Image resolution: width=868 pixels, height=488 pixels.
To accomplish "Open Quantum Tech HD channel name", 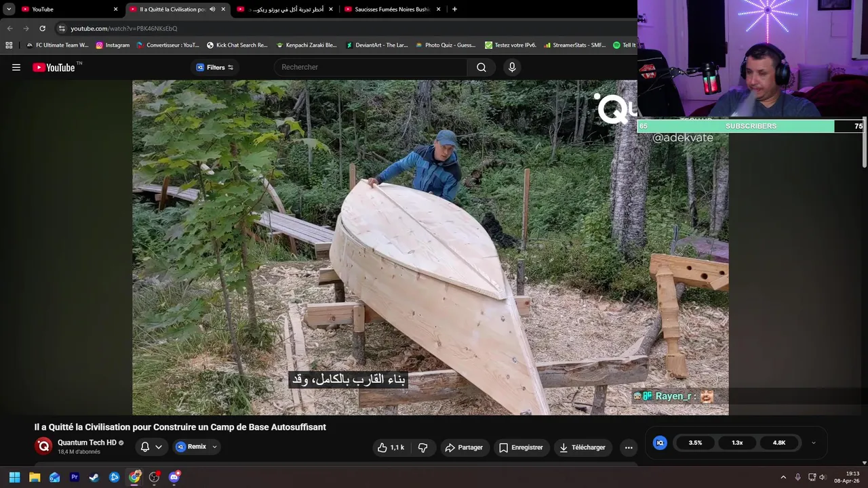I will coord(87,443).
